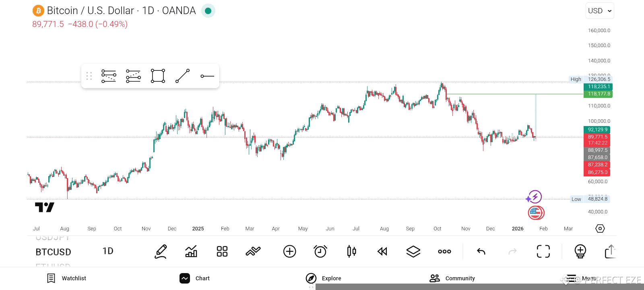Viewport: 644px width, 290px height.
Task: Click the green market status indicator
Action: click(x=208, y=11)
